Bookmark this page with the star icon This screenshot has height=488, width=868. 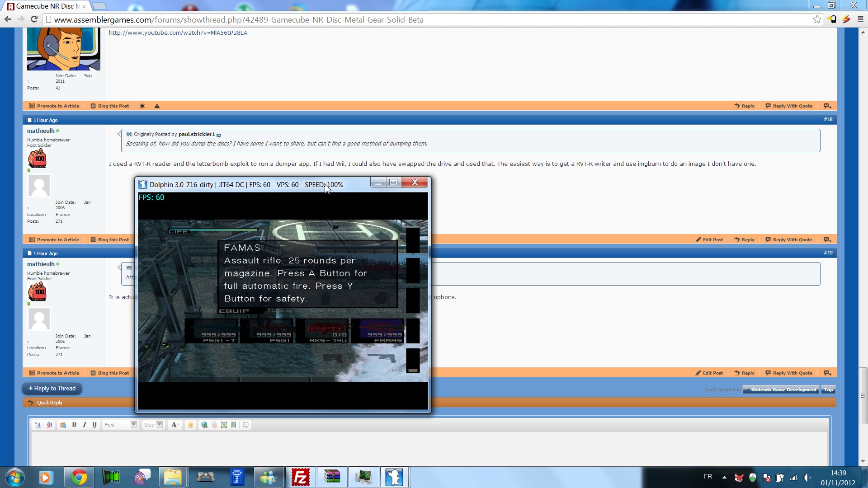point(817,19)
